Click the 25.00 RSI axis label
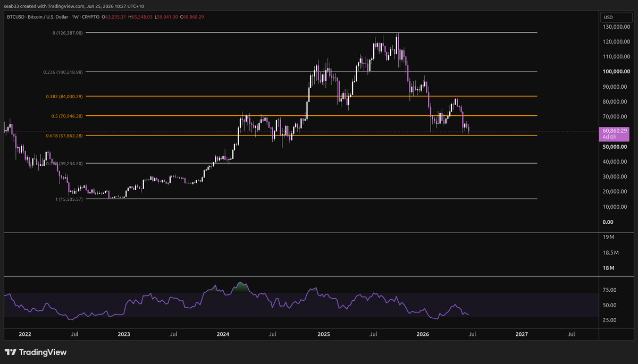The width and height of the screenshot is (638, 364). point(610,320)
